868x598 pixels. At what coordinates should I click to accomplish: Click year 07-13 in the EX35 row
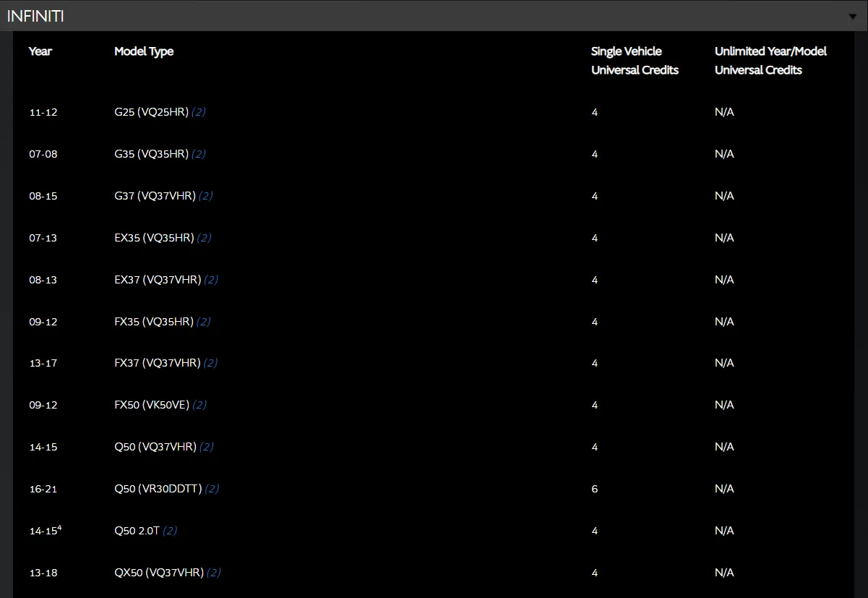point(43,239)
